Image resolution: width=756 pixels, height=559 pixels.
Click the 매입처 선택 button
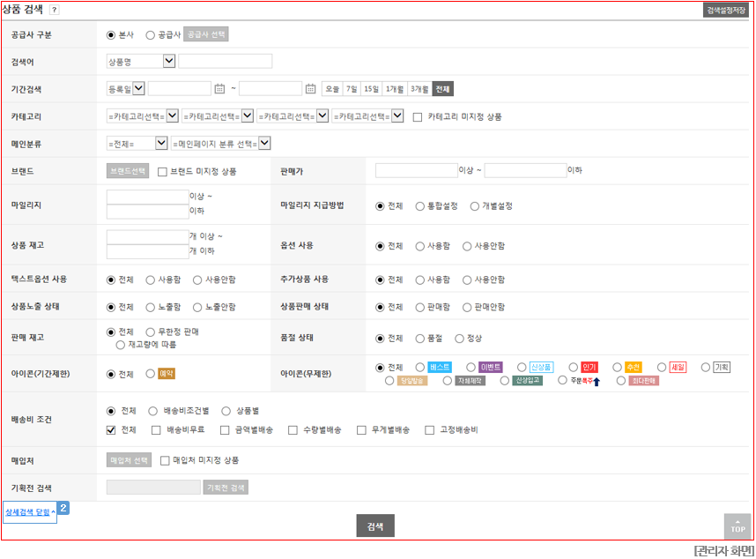[x=129, y=460]
